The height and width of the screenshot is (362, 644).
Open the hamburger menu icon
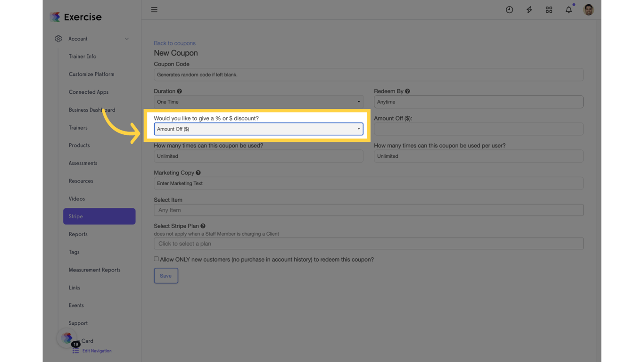click(154, 9)
